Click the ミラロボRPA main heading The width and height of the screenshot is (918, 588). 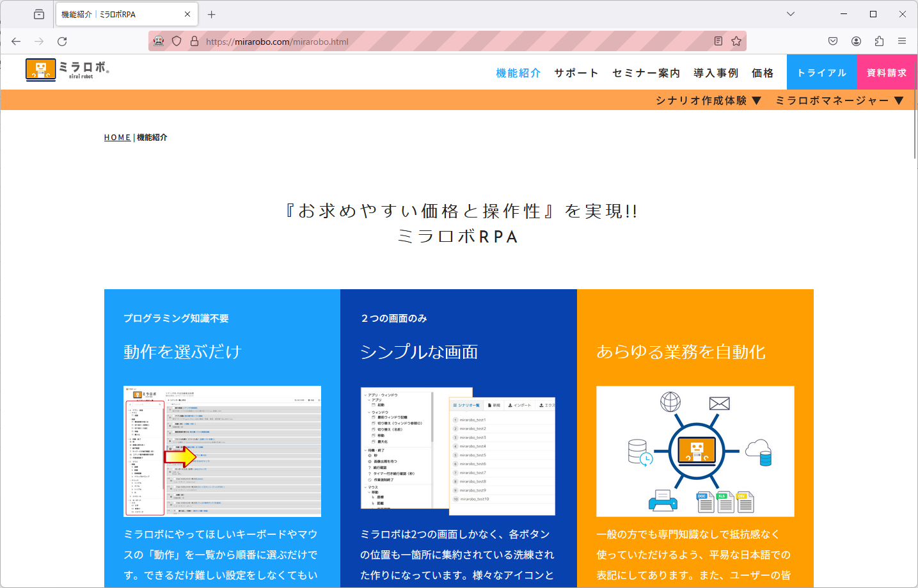(x=459, y=237)
